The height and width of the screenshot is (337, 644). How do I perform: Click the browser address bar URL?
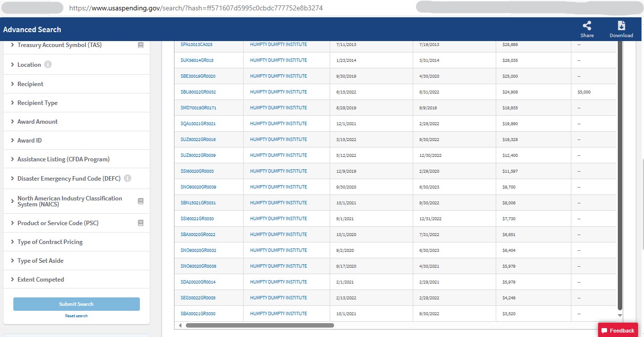coord(196,8)
